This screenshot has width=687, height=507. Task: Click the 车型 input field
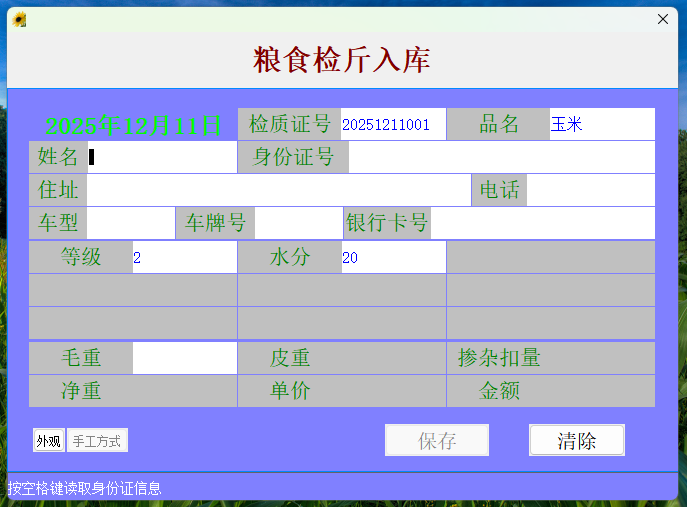131,223
